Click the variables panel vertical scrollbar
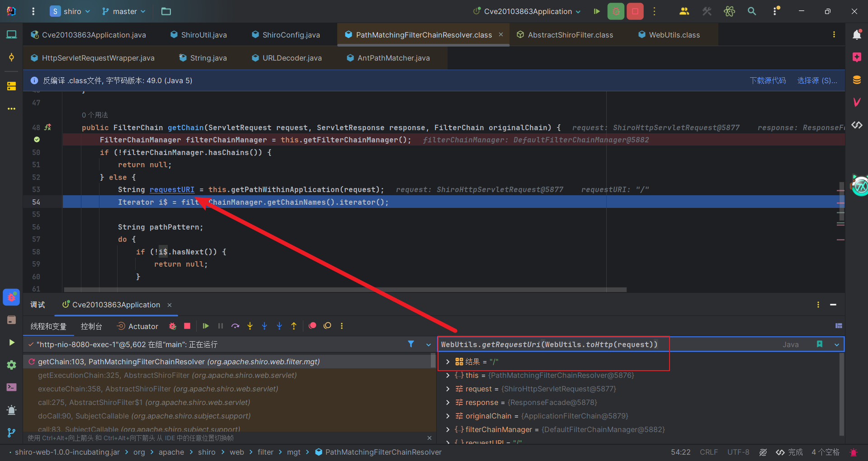The height and width of the screenshot is (461, 868). 842,393
